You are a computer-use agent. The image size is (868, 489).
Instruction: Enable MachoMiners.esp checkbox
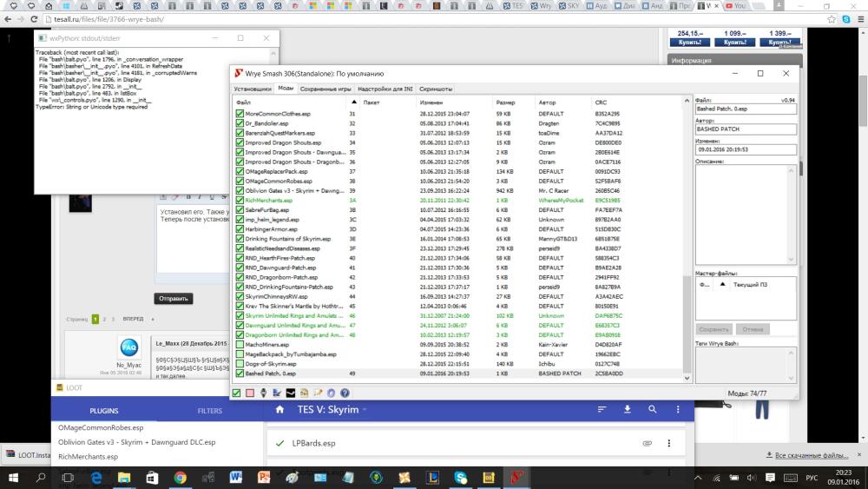pyautogui.click(x=240, y=345)
